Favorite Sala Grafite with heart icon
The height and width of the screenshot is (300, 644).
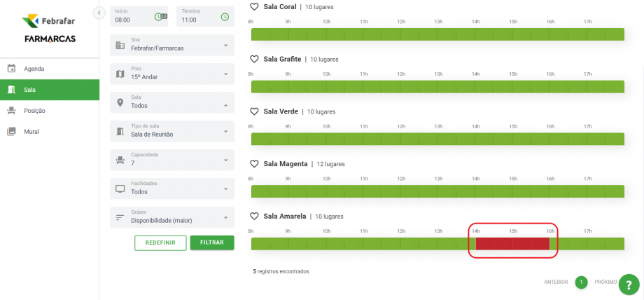click(x=255, y=59)
